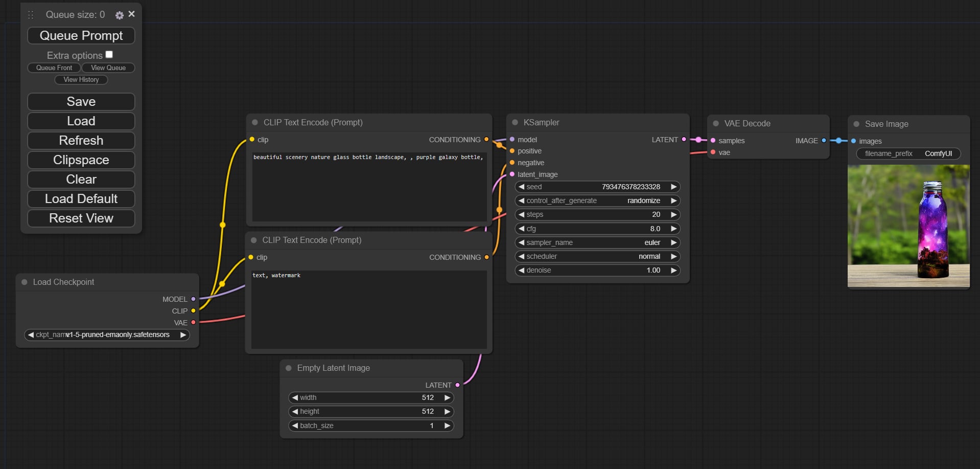Click the Queue Front button
This screenshot has height=469, width=980.
(54, 68)
